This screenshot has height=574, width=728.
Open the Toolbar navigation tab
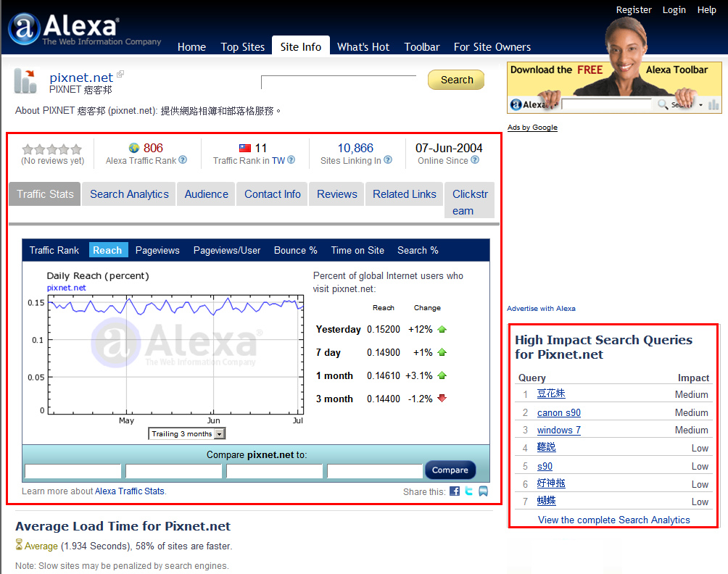click(x=422, y=47)
